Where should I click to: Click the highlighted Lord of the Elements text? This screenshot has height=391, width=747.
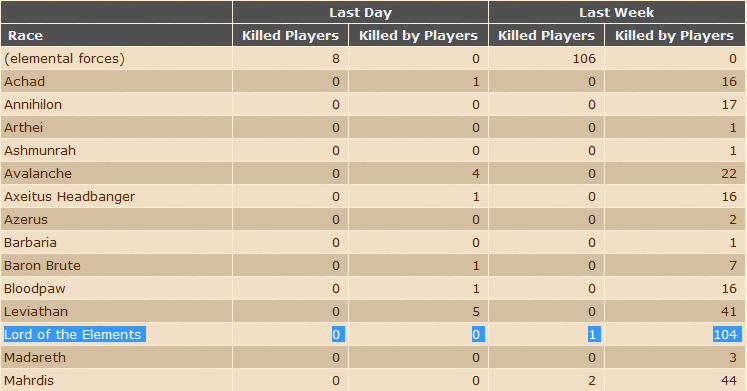[72, 334]
